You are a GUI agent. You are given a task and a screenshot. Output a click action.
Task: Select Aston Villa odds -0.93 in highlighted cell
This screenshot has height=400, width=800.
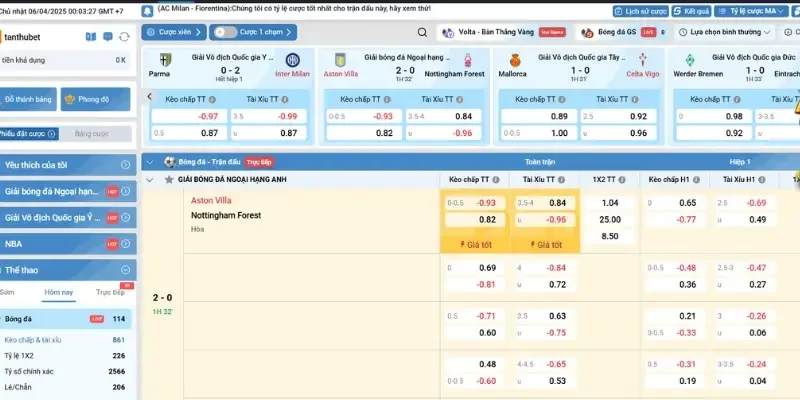(486, 203)
